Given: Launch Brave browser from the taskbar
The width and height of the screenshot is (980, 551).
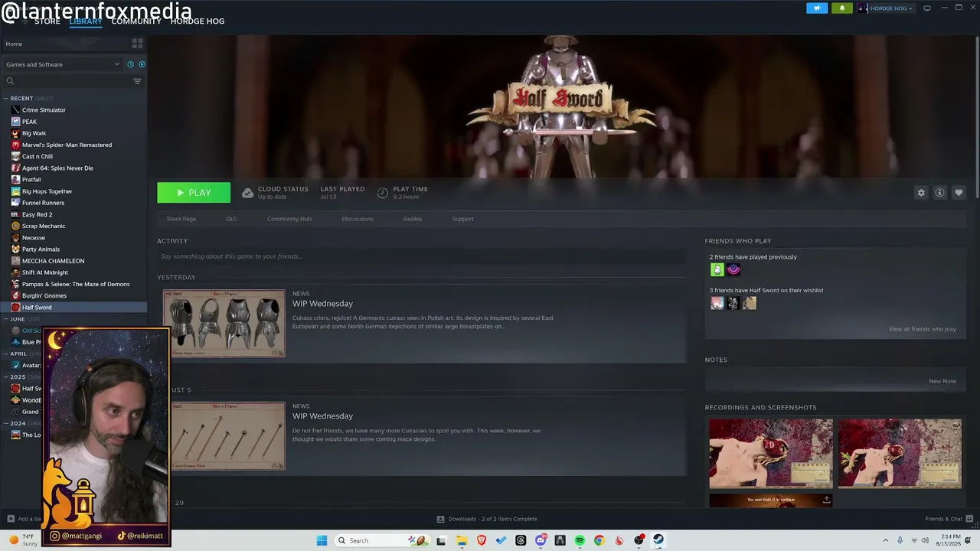Looking at the screenshot, I should (482, 540).
